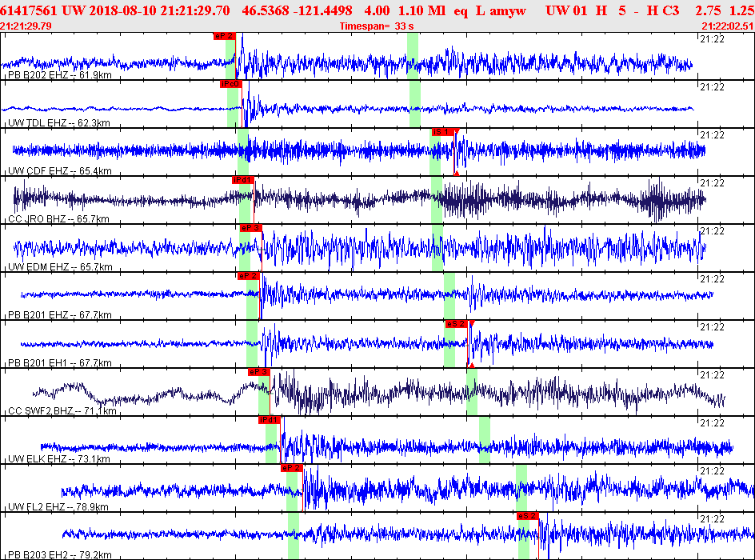Select the 'UW CDF EHZ -- 65.4km' label
755x560 pixels.
[x=60, y=171]
